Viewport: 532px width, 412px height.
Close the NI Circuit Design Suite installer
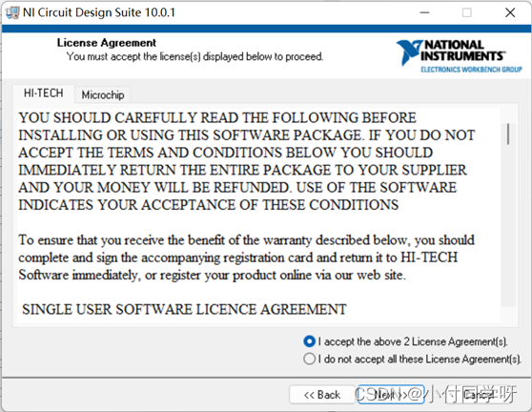point(510,13)
